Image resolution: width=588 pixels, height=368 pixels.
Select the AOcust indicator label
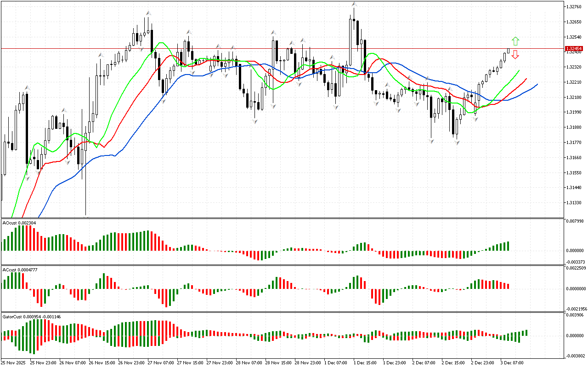click(x=19, y=223)
